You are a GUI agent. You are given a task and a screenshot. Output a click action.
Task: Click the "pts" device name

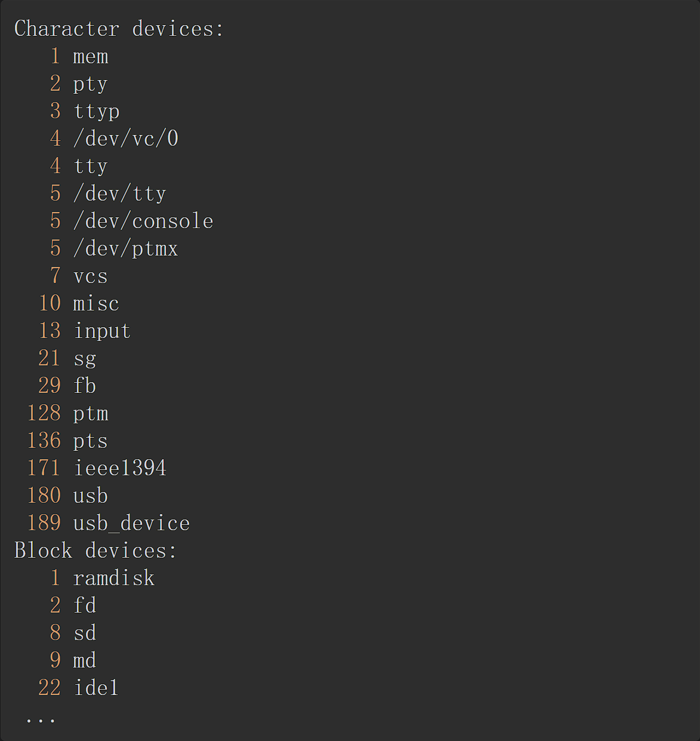[91, 441]
